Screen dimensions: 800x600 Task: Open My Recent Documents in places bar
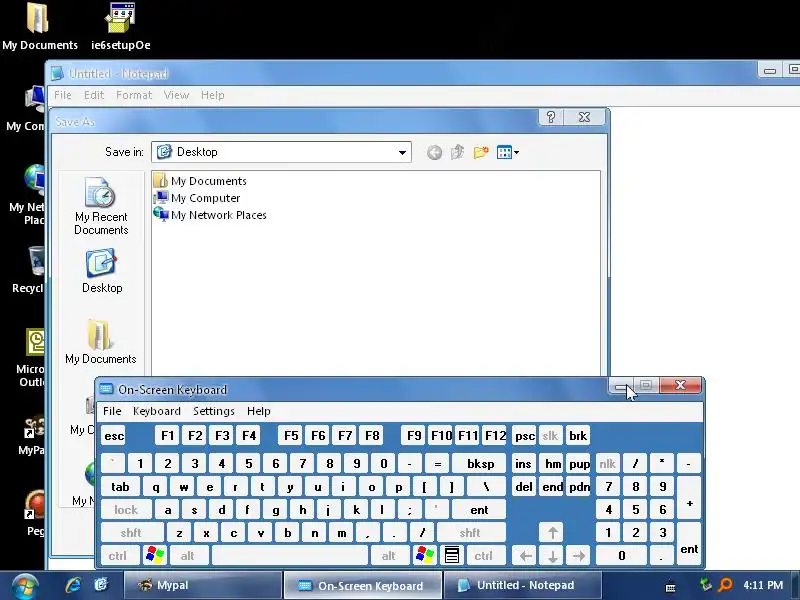pos(101,207)
